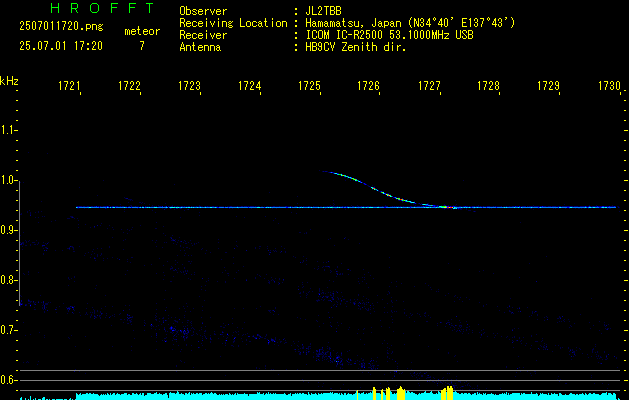Click the 1729 time axis marker
The height and width of the screenshot is (400, 629).
pos(548,86)
